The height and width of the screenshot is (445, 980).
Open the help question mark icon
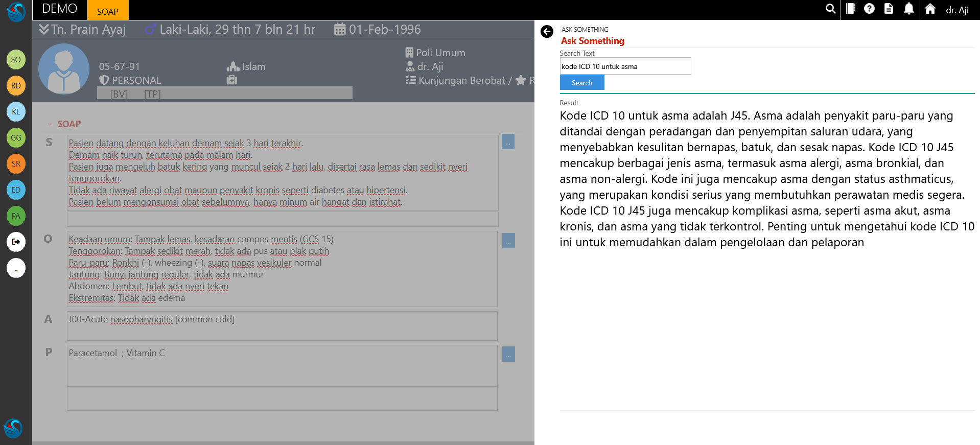pos(869,9)
